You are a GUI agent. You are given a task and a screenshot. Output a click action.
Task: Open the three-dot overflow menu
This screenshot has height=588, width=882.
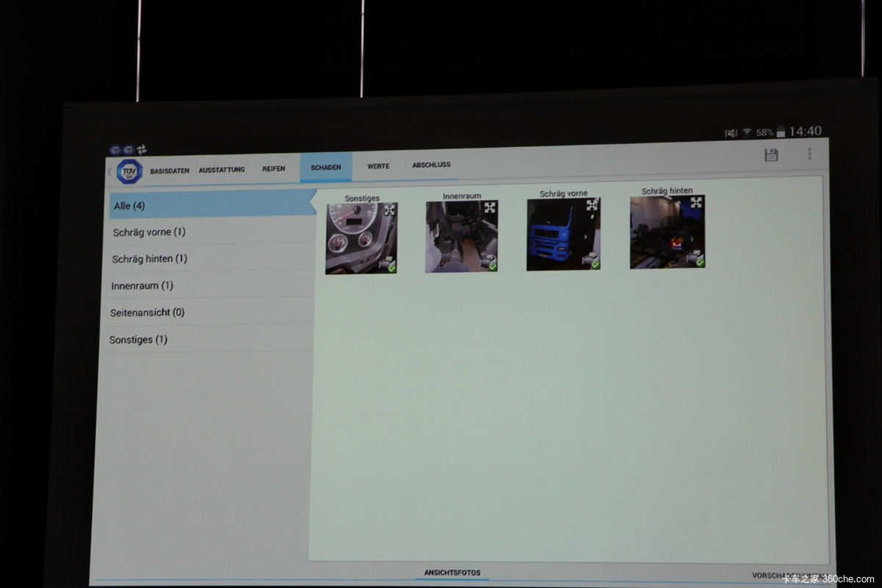[809, 154]
